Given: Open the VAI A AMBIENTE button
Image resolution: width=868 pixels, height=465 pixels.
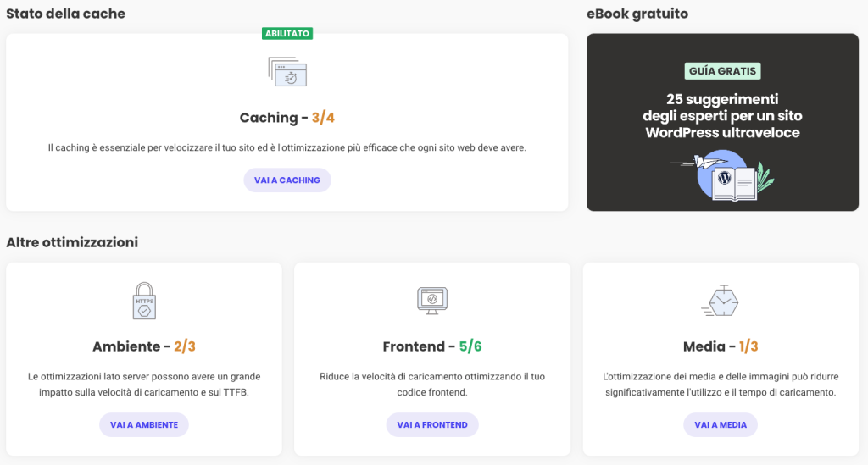Looking at the screenshot, I should pyautogui.click(x=144, y=424).
